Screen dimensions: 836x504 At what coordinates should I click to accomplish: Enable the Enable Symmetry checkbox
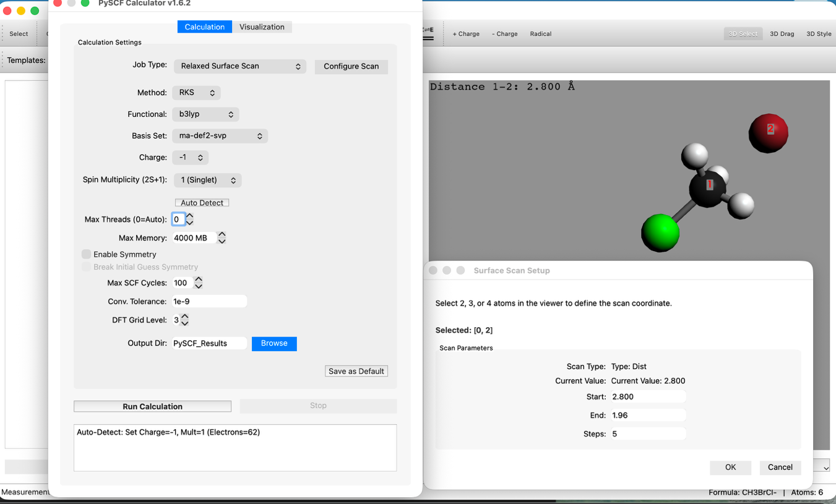pyautogui.click(x=87, y=254)
